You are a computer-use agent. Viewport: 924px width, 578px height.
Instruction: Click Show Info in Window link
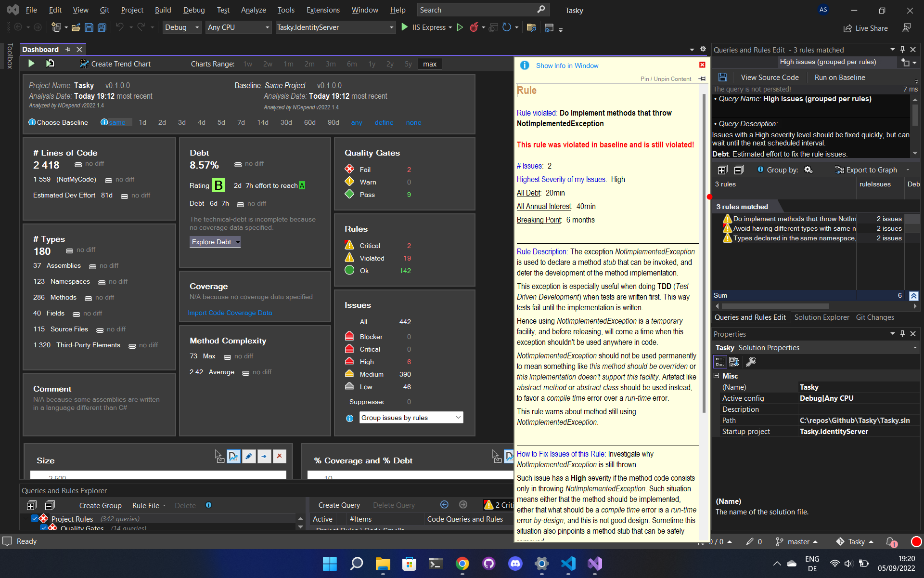(x=567, y=66)
